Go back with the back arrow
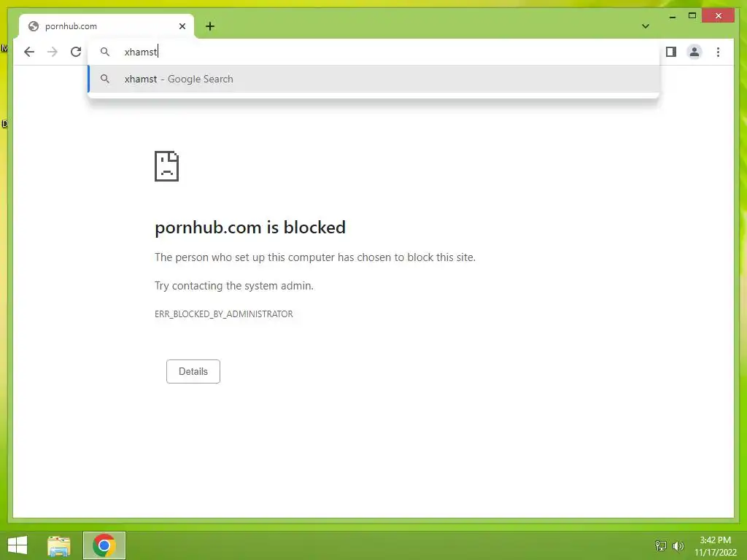Screen dimensions: 747x560 pos(29,52)
